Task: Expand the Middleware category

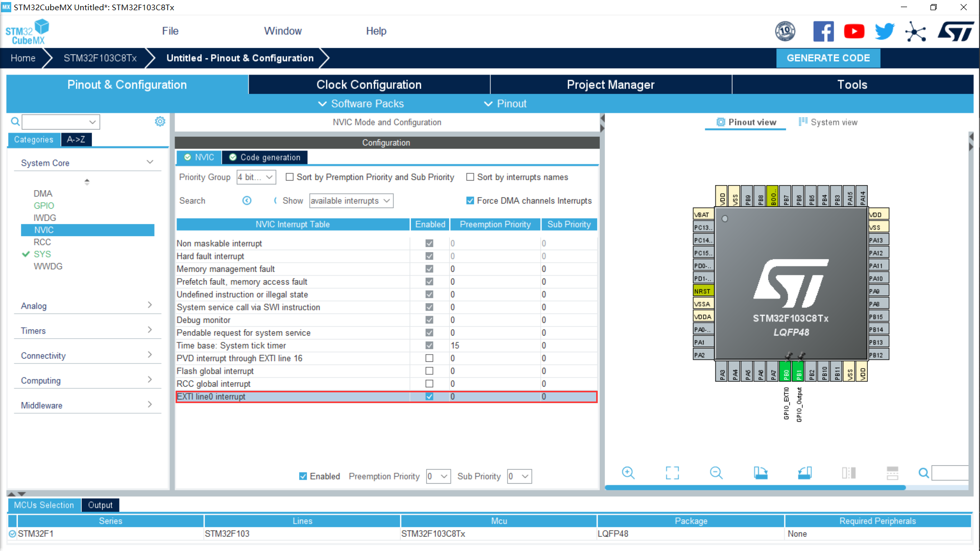Action: pos(150,405)
